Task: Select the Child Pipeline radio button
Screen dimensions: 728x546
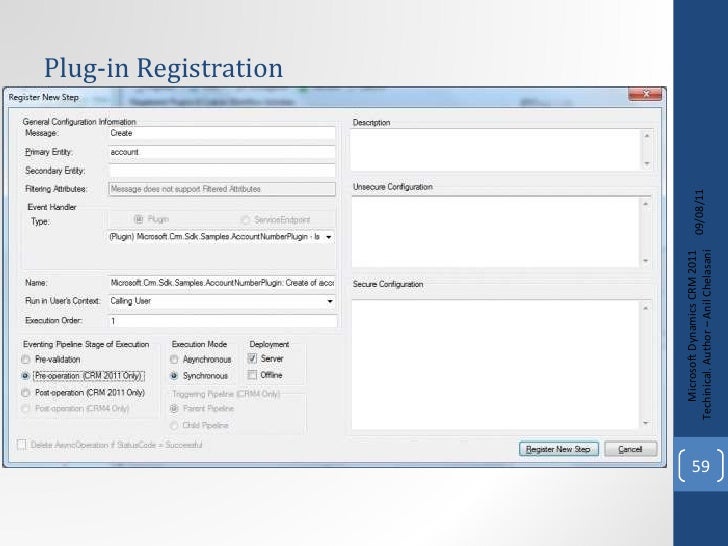Action: [x=174, y=425]
